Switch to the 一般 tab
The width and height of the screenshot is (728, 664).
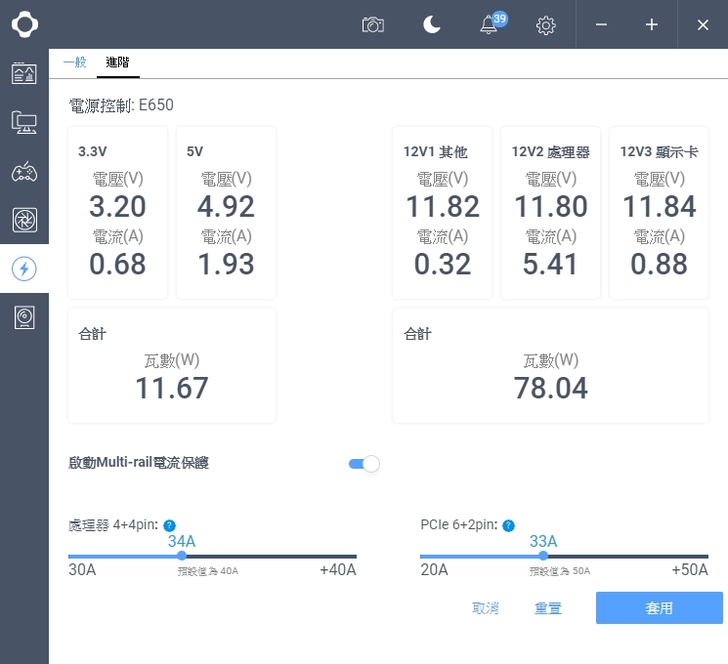point(75,62)
